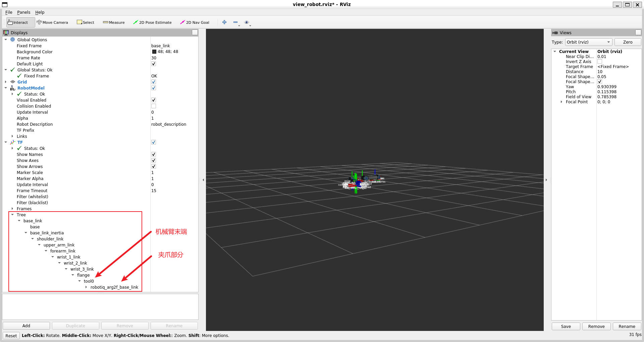Click the Zero view button
Viewport: 644px width, 342px height.
pos(628,42)
